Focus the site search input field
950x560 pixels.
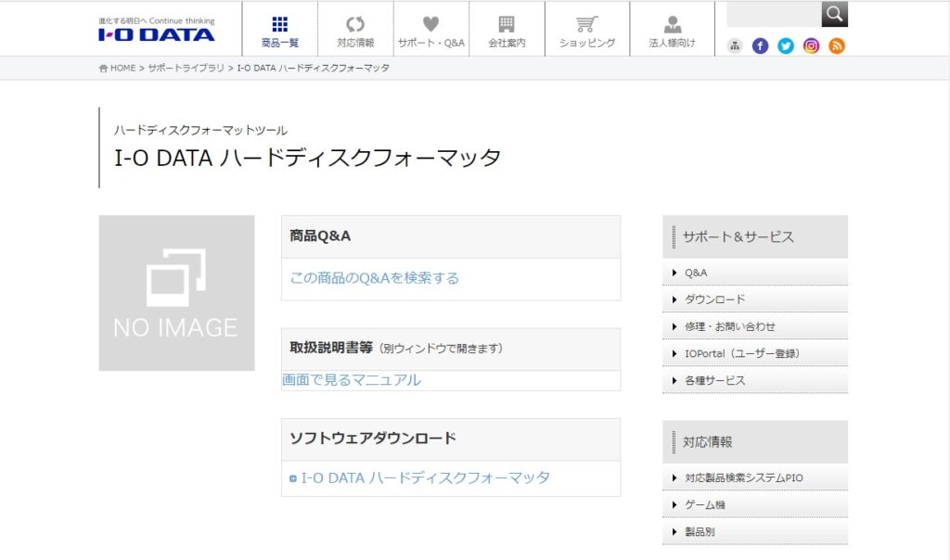click(x=774, y=13)
